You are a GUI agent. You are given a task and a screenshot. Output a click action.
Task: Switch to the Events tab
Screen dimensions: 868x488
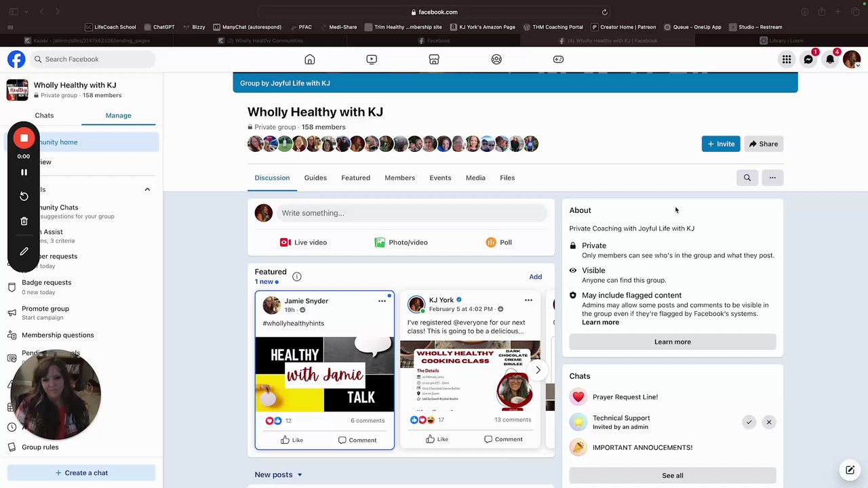point(440,178)
